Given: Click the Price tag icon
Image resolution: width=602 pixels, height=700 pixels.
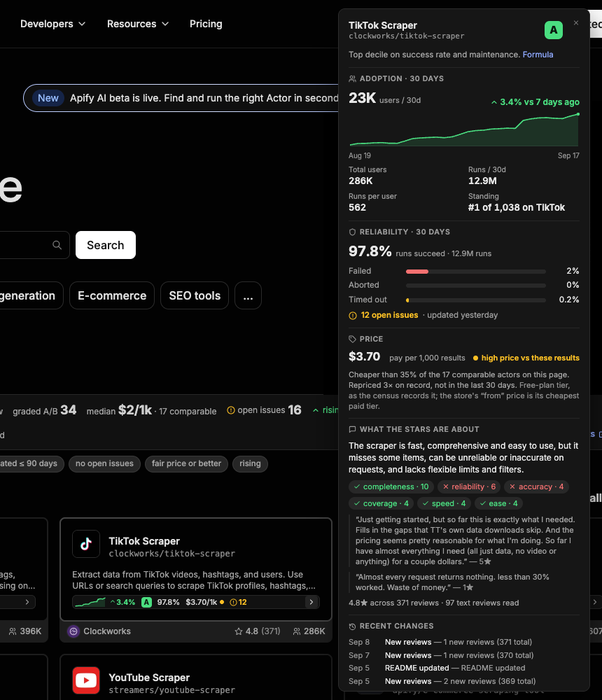Looking at the screenshot, I should coord(352,339).
